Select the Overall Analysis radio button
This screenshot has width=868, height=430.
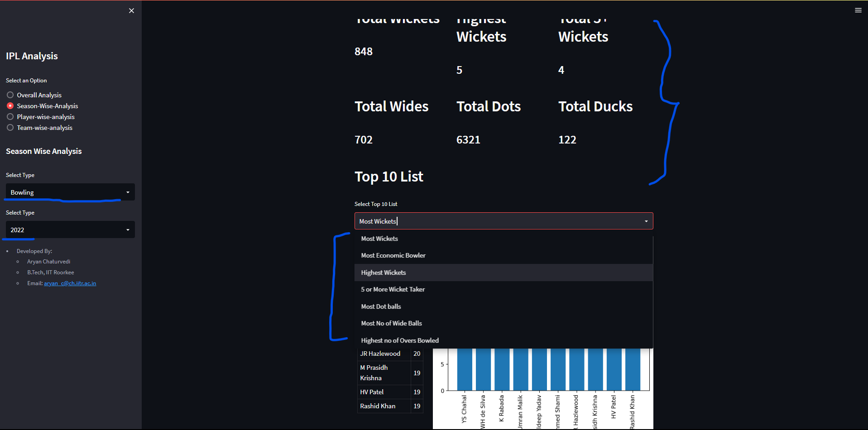coord(10,95)
